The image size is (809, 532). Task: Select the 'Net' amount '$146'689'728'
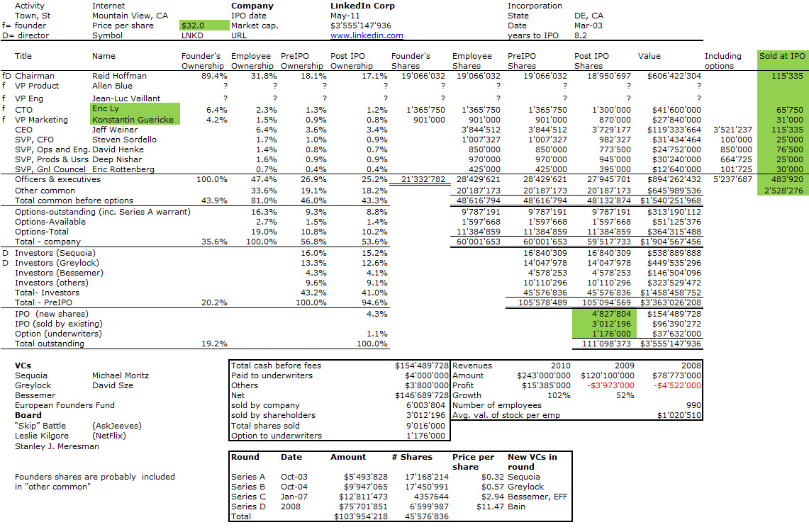pyautogui.click(x=422, y=395)
